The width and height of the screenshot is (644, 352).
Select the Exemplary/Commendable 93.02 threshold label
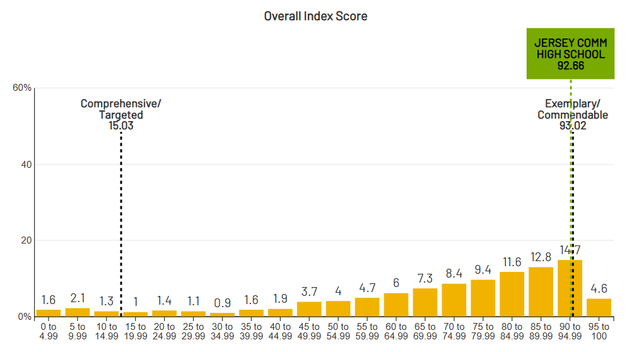[x=572, y=114]
